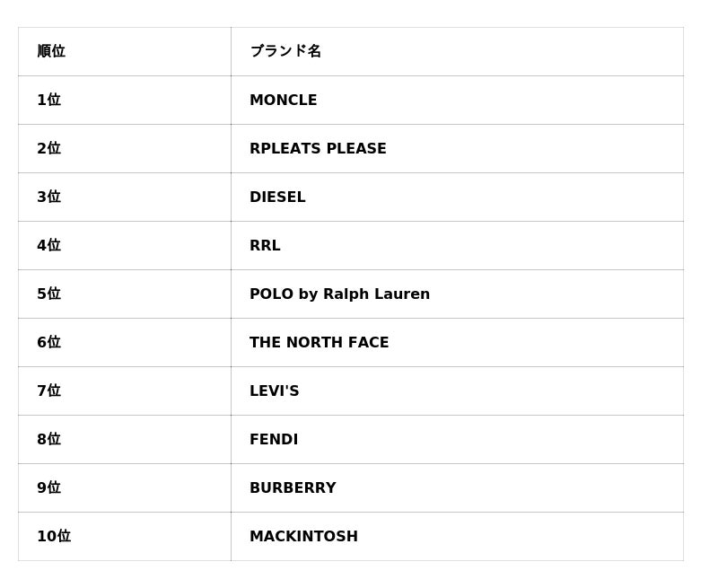Click the RRL brand name
Viewport: 718px width, 588px height.
pyautogui.click(x=265, y=246)
